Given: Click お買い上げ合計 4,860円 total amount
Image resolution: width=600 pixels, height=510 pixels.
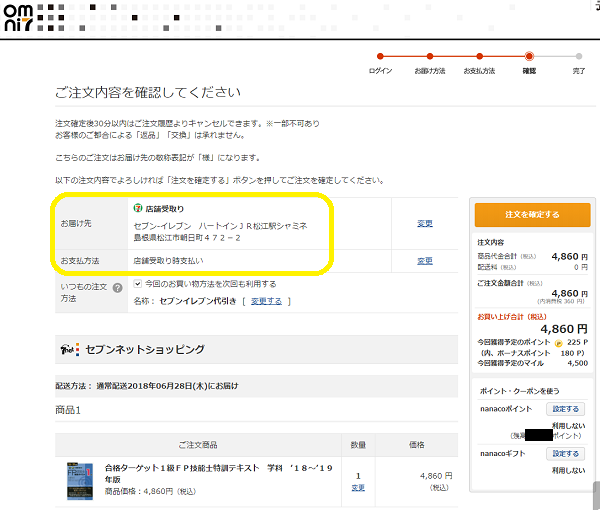Looking at the screenshot, I should pos(564,329).
